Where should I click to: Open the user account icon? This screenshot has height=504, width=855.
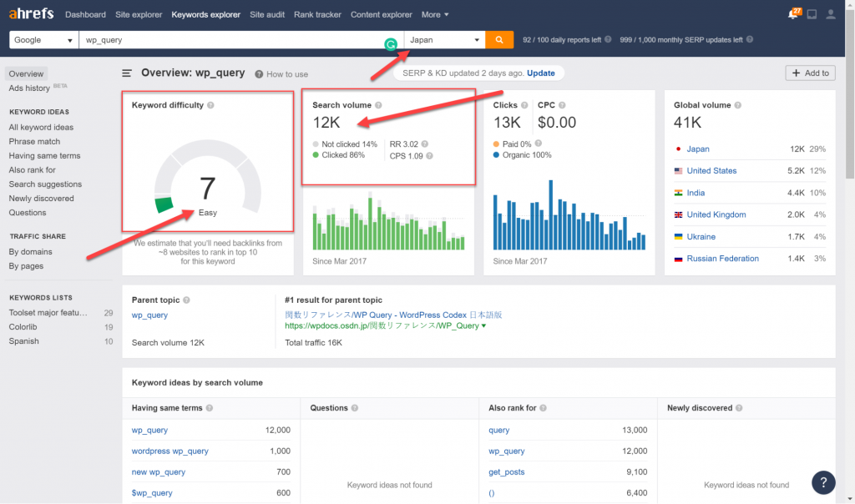[831, 15]
